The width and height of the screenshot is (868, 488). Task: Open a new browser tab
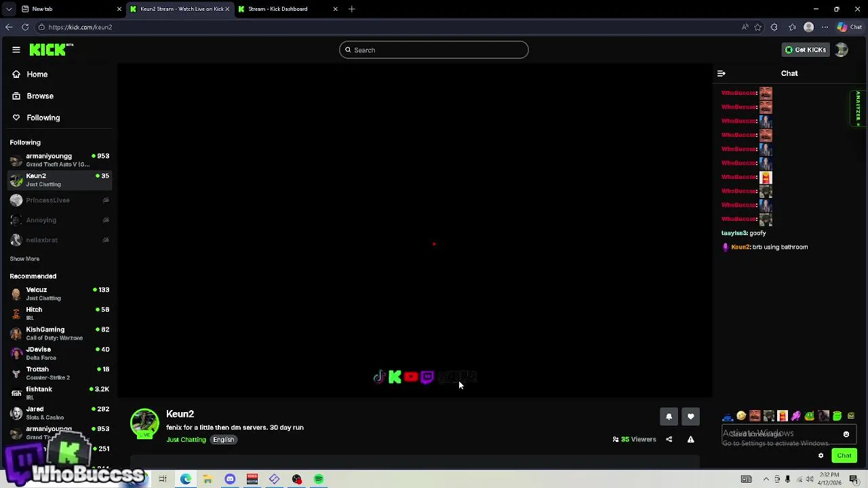pos(351,9)
